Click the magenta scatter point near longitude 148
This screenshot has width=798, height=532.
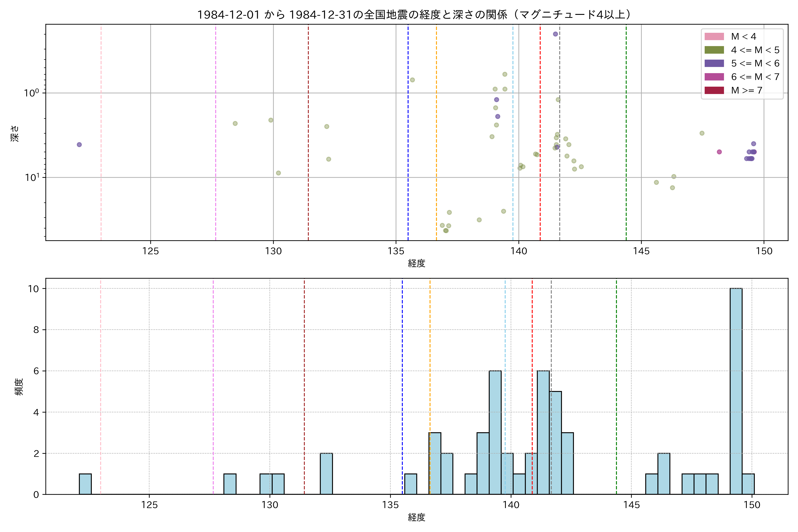click(719, 152)
